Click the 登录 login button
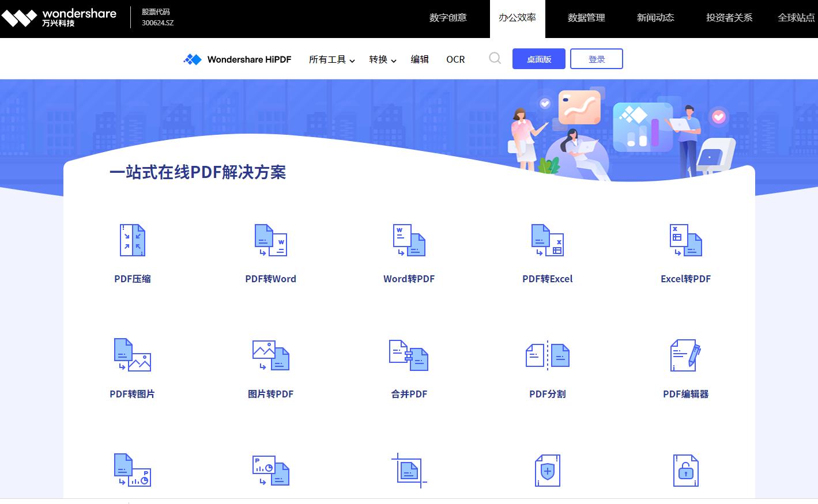The height and width of the screenshot is (504, 818). point(596,58)
